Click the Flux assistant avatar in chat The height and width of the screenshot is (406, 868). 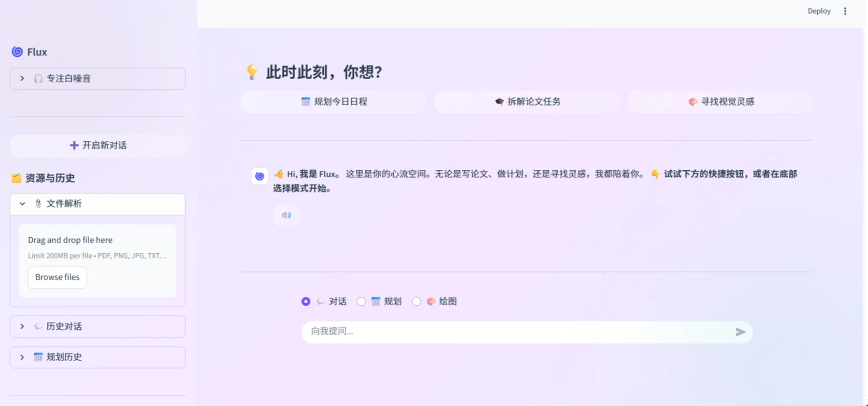point(260,176)
